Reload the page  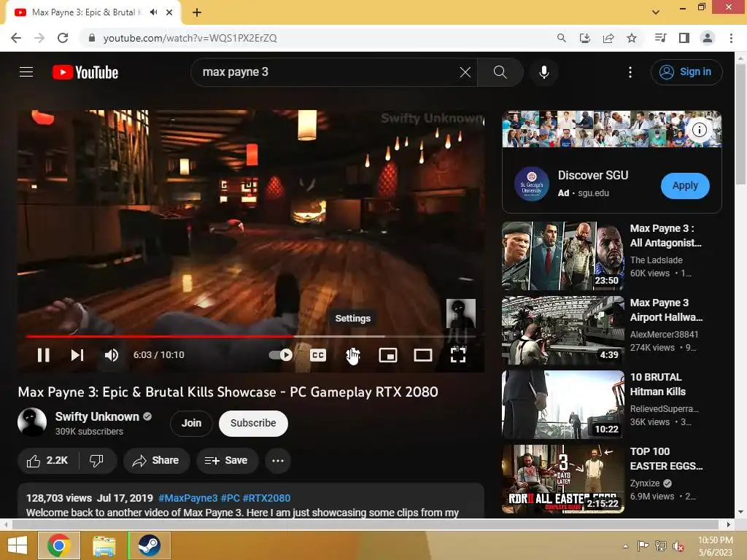click(63, 38)
